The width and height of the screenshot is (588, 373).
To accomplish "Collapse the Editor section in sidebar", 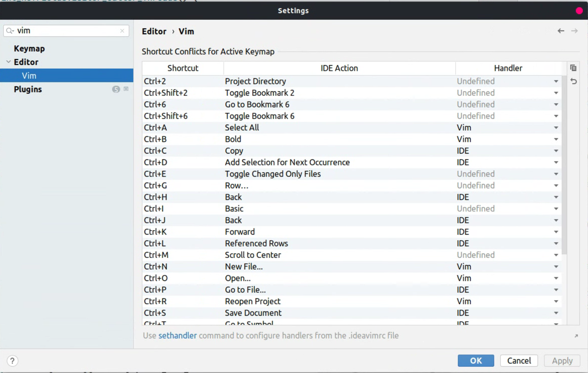I will pyautogui.click(x=8, y=62).
